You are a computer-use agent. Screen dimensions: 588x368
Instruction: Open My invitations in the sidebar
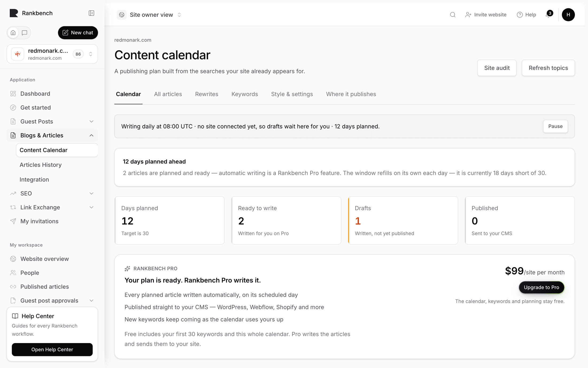52,221
